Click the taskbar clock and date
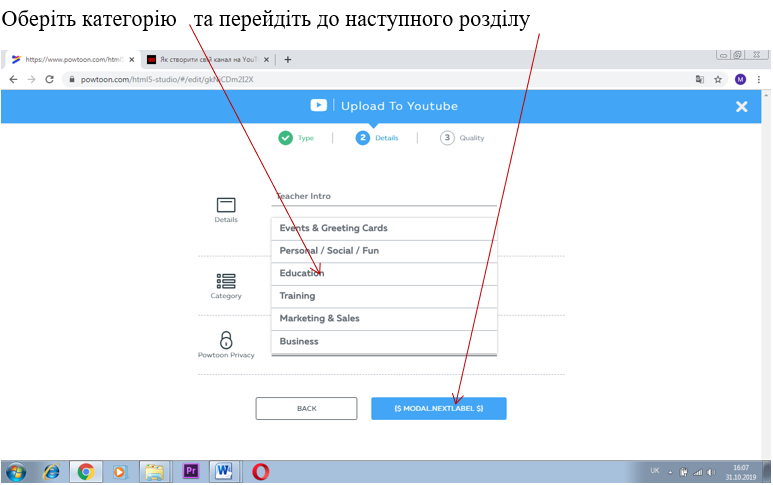Image resolution: width=773 pixels, height=485 pixels. (x=740, y=472)
